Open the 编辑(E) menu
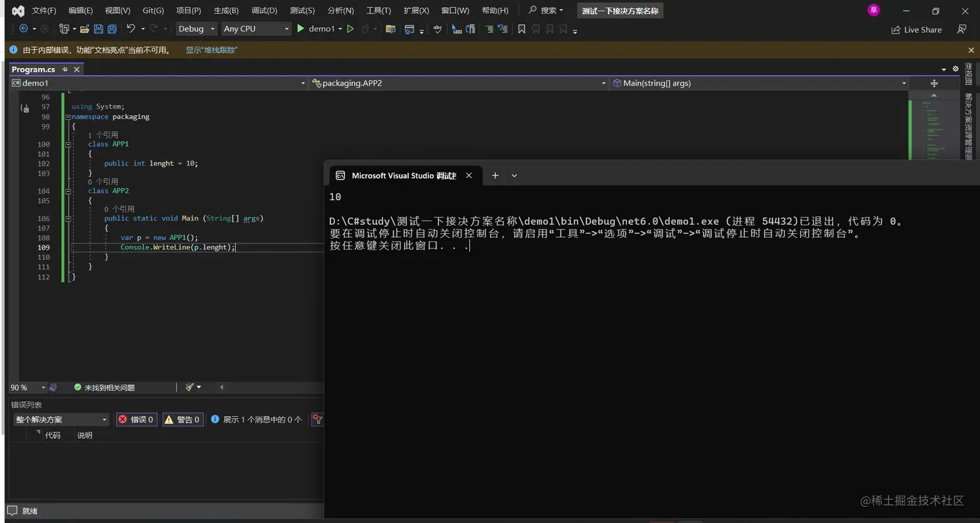The width and height of the screenshot is (980, 523). click(x=80, y=10)
